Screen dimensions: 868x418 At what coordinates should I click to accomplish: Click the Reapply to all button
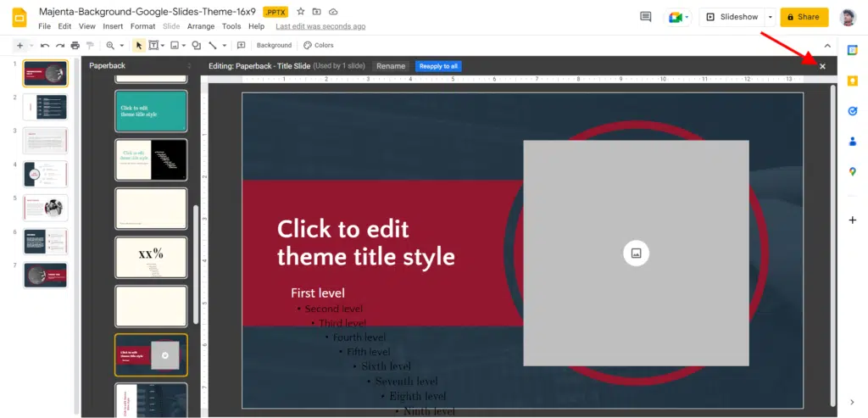pyautogui.click(x=438, y=66)
